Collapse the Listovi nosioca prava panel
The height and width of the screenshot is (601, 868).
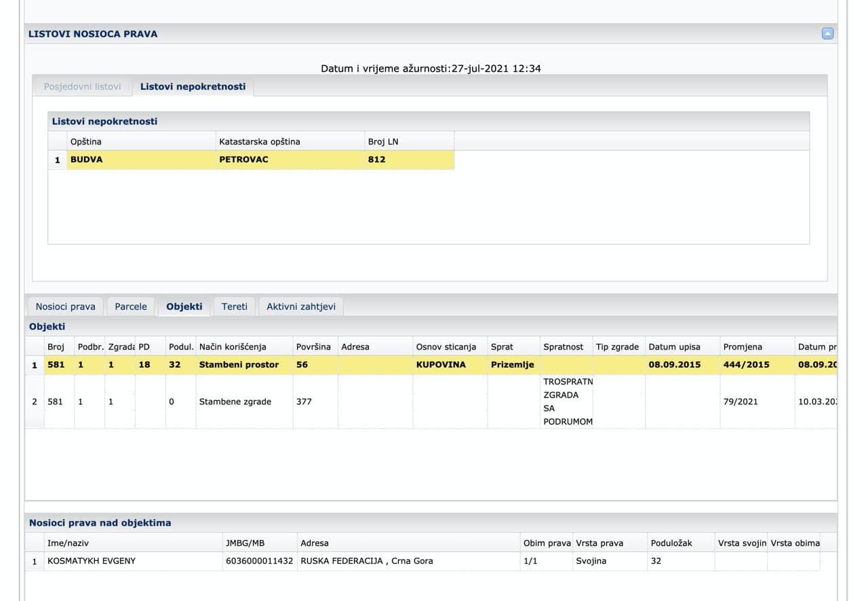click(x=827, y=34)
